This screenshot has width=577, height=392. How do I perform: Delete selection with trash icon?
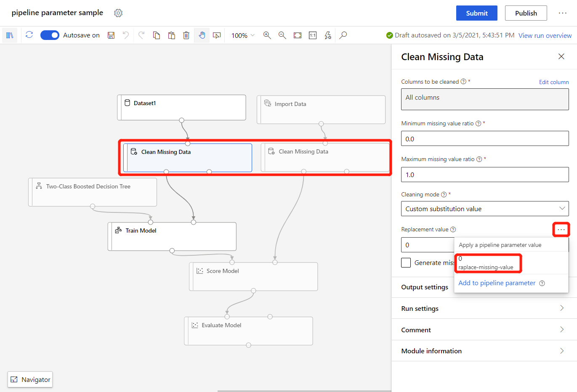tap(186, 35)
